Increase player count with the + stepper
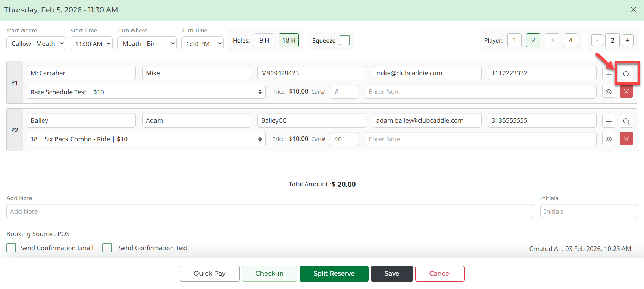 [628, 40]
